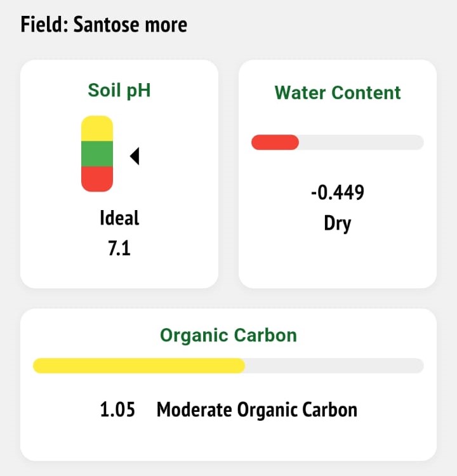The width and height of the screenshot is (457, 476).
Task: Open the Water Content heading
Action: [x=338, y=93]
